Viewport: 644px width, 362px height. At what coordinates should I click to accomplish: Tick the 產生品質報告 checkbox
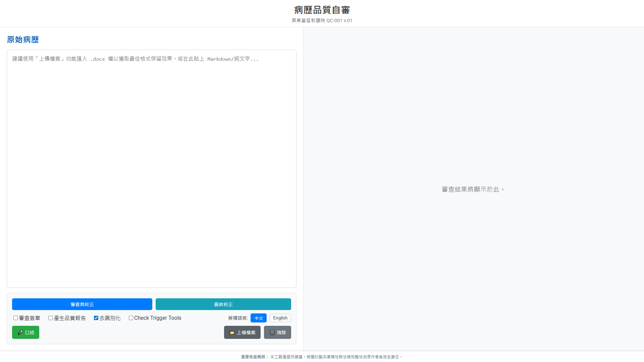(50, 318)
